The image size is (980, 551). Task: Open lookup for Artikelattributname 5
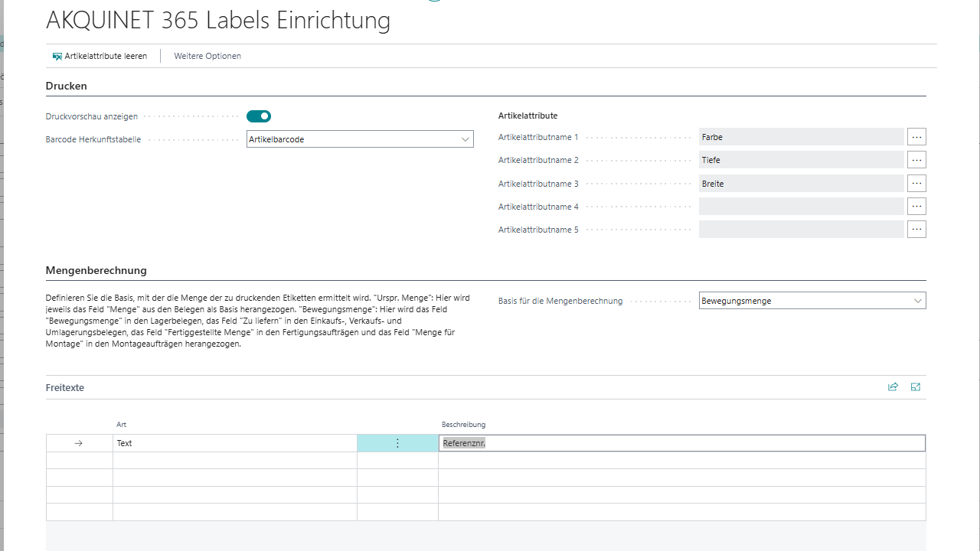click(916, 230)
